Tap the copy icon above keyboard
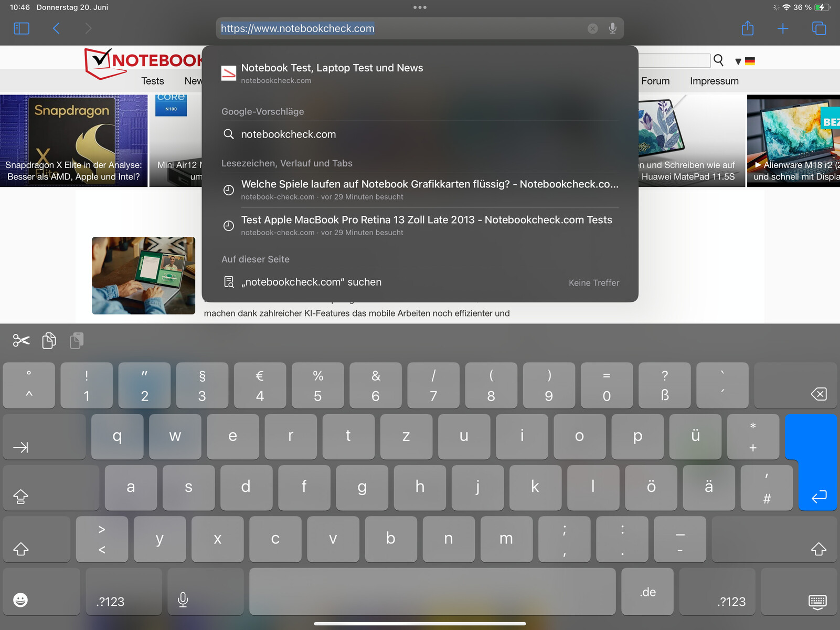Image resolution: width=840 pixels, height=630 pixels. coord(49,341)
